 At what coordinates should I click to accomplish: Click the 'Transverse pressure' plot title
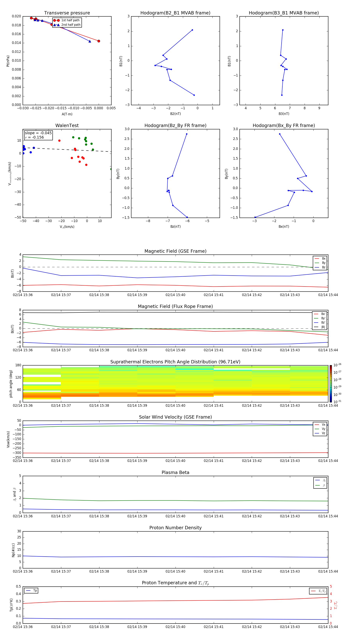pyautogui.click(x=67, y=13)
